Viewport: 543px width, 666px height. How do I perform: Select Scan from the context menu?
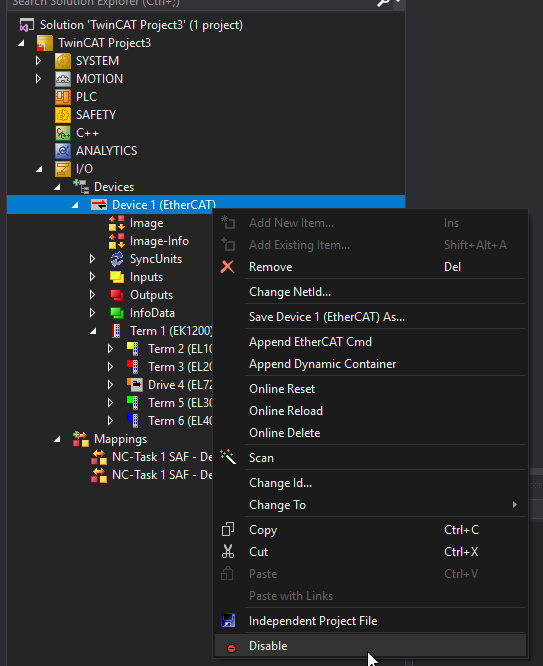coord(370,458)
